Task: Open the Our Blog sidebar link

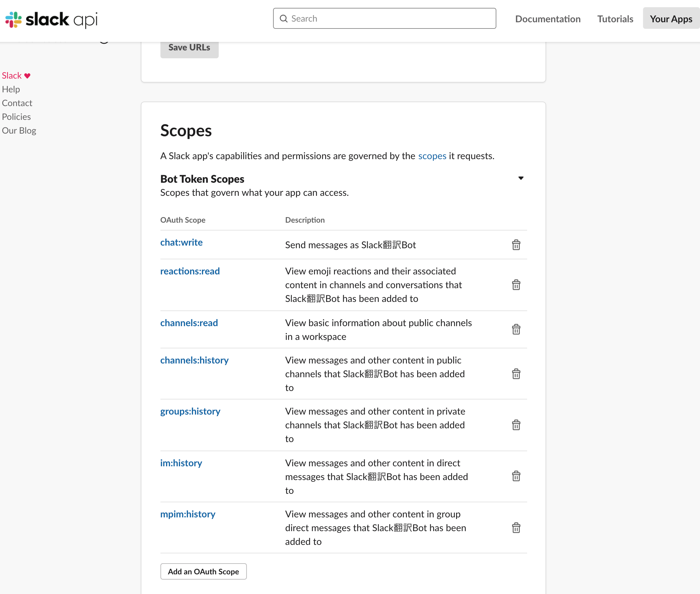Action: [19, 130]
